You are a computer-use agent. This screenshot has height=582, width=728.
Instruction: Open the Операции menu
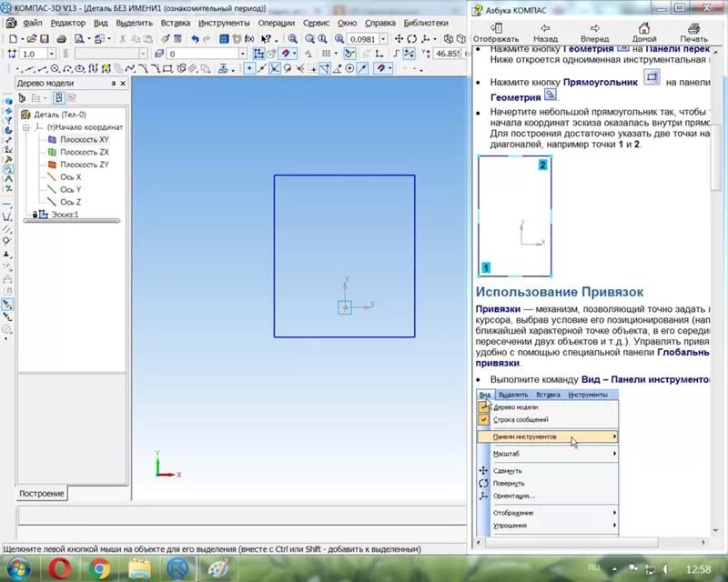click(x=277, y=23)
